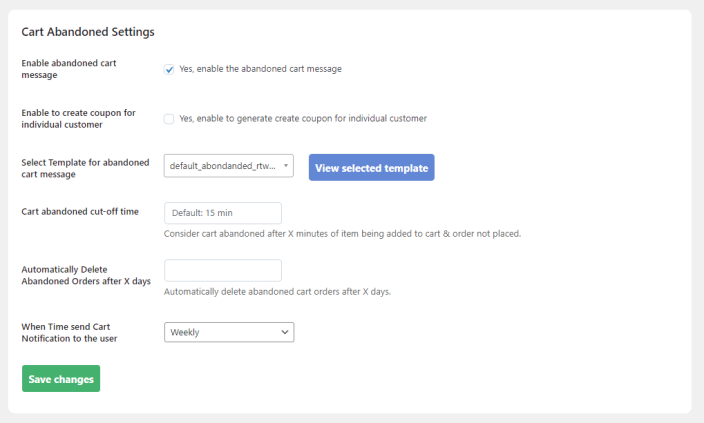Click the chevron on the Weekly dropdown
Viewport: 704px width, 423px height.
284,331
